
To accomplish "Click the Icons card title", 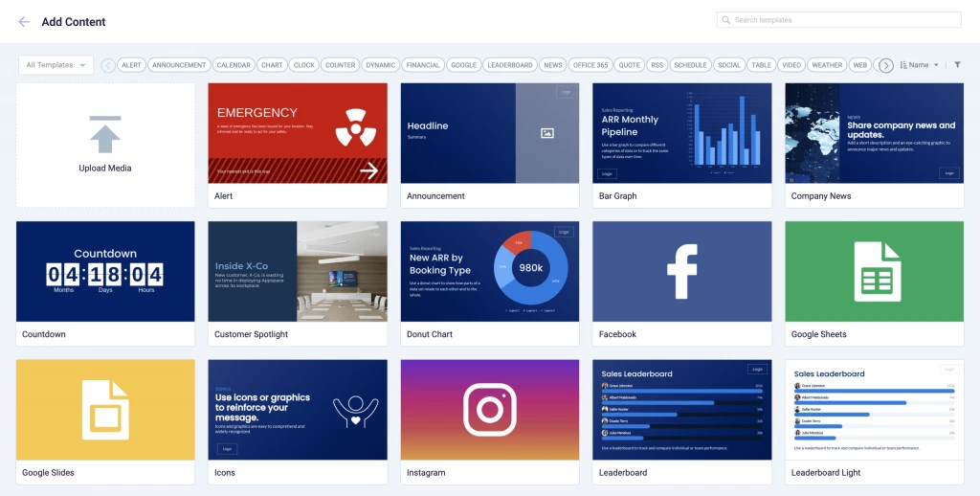I will (224, 472).
